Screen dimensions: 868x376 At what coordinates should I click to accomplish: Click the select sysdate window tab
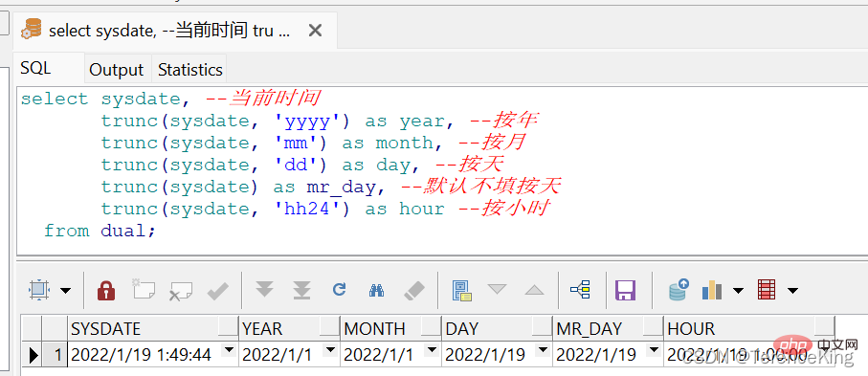[x=168, y=31]
